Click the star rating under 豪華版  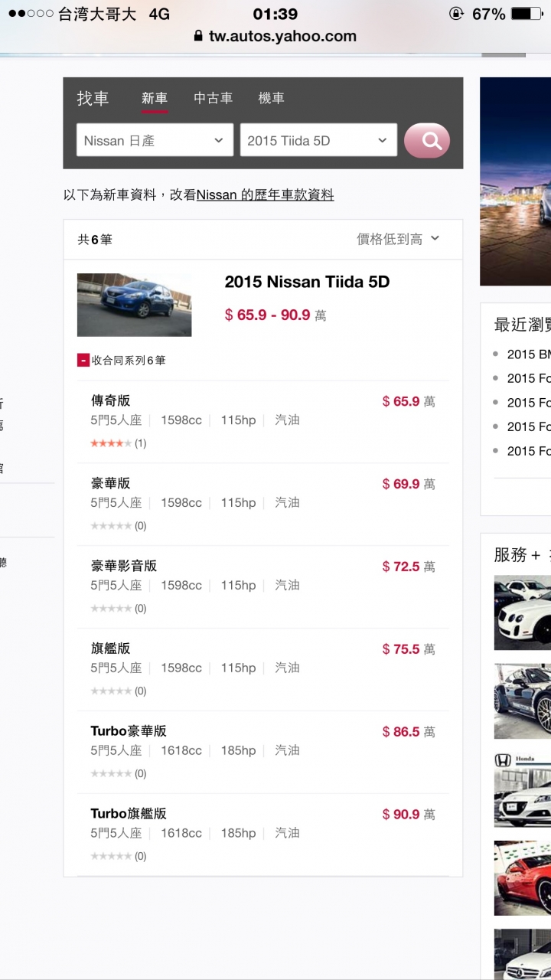tap(111, 526)
